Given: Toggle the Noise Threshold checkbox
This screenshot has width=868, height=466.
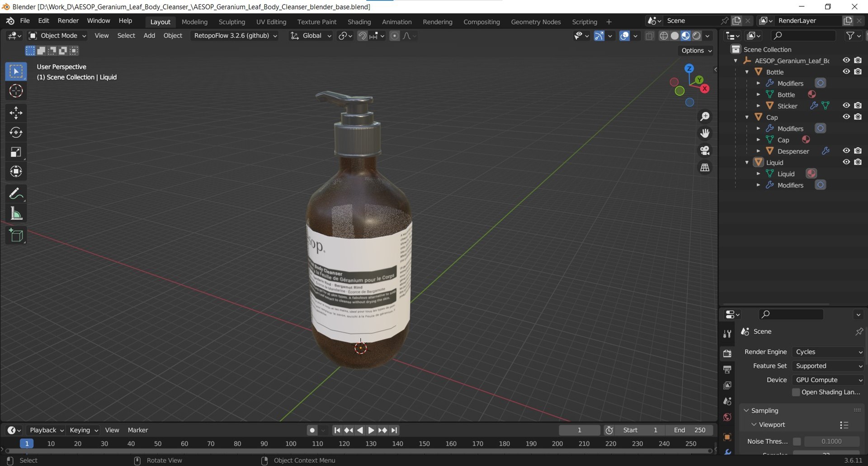Looking at the screenshot, I should click(797, 442).
